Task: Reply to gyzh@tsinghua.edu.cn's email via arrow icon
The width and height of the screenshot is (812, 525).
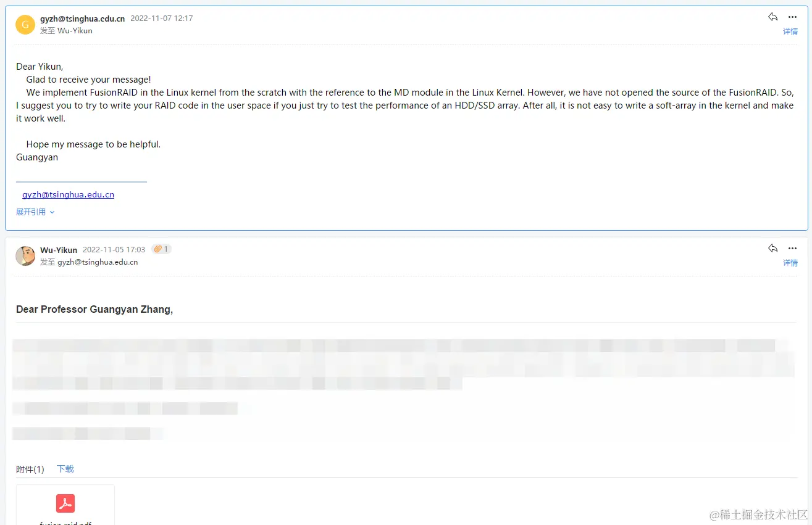Action: point(772,17)
